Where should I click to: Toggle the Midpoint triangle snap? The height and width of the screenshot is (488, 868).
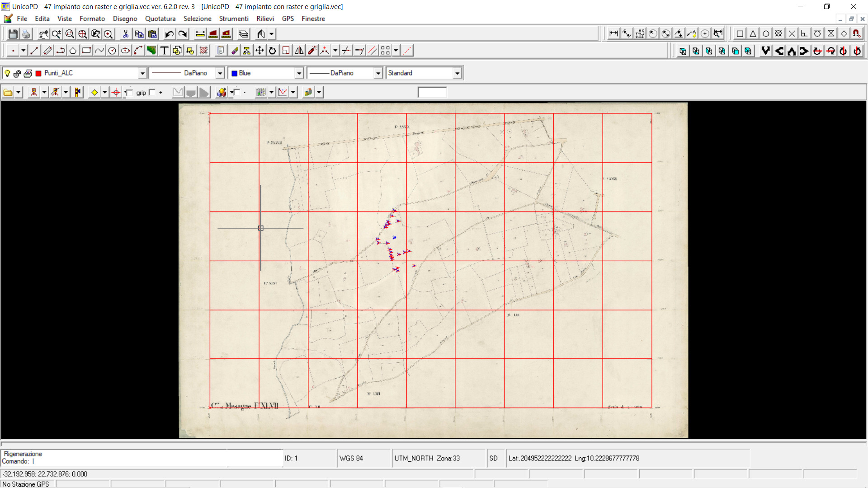[753, 33]
